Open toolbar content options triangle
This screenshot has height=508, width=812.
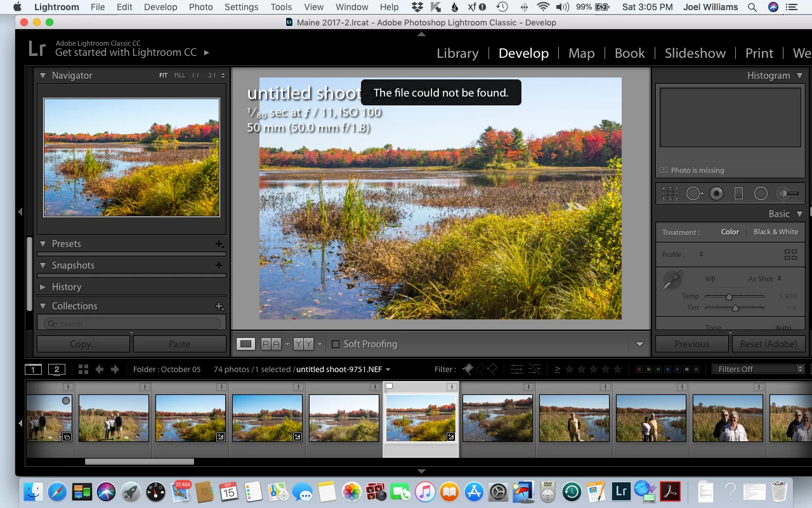point(639,344)
